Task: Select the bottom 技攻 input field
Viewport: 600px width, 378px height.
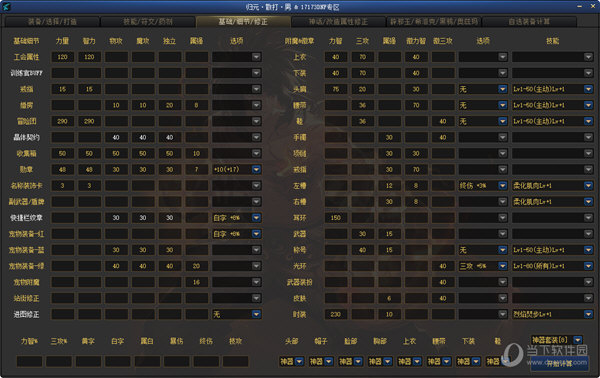Action: click(236, 361)
